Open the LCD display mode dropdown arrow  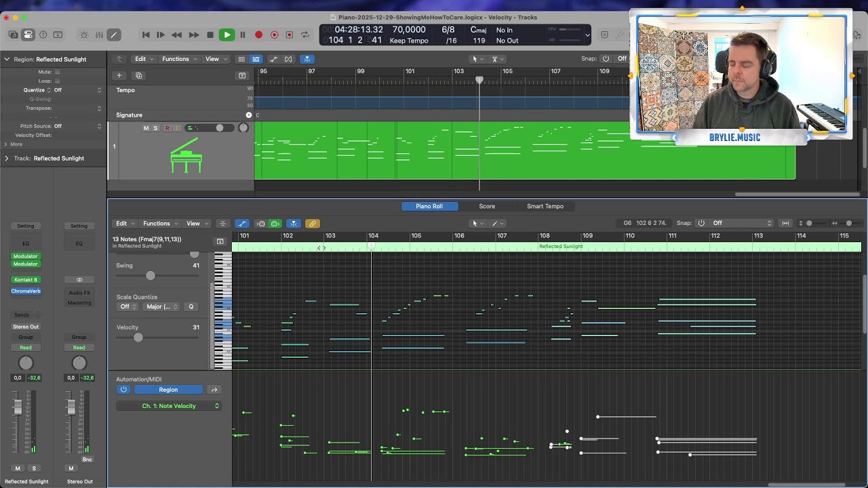[x=587, y=35]
